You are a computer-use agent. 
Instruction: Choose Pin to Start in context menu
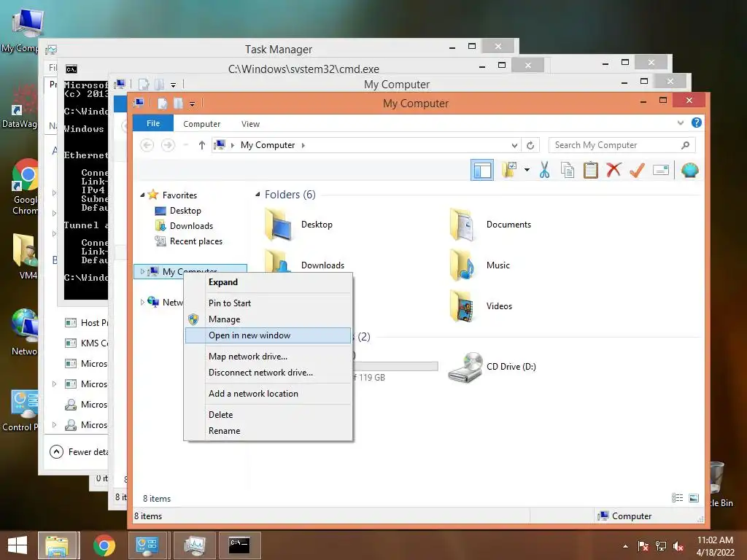(x=268, y=303)
